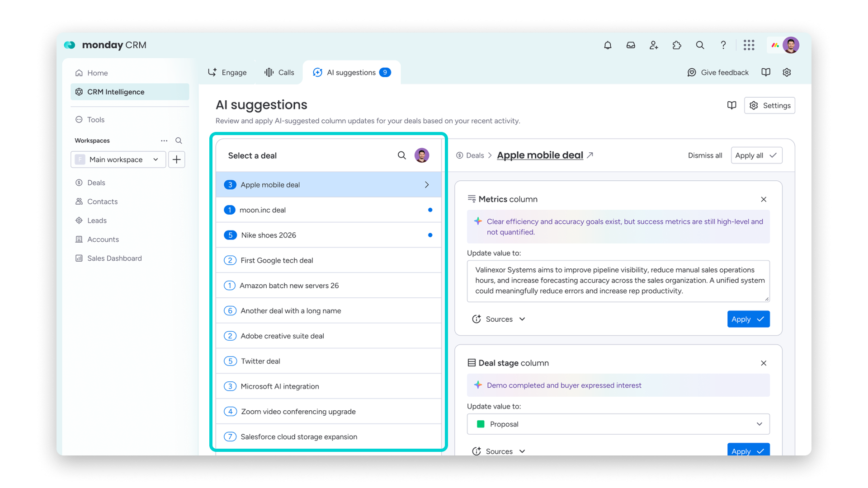
Task: Open the Proposal deal stage dropdown
Action: 618,424
